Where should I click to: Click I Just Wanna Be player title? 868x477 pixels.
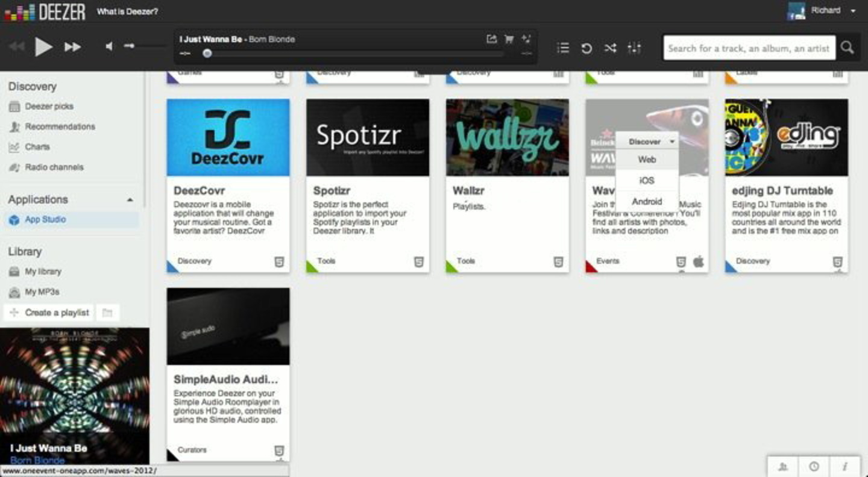tap(210, 39)
